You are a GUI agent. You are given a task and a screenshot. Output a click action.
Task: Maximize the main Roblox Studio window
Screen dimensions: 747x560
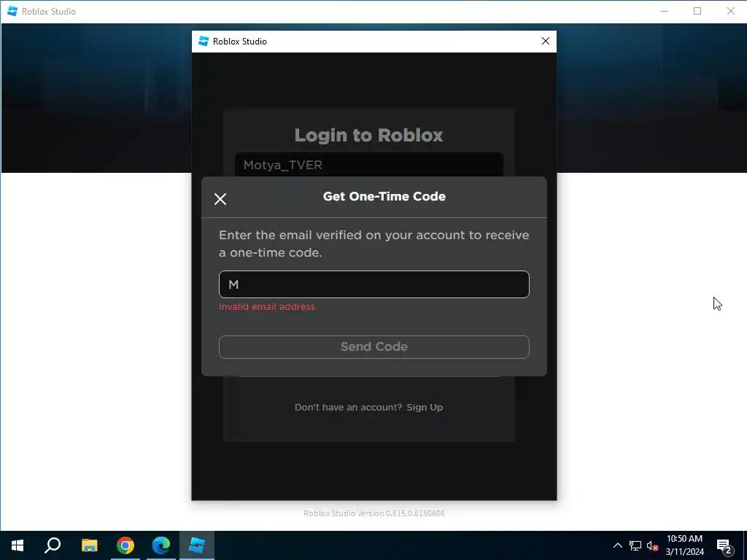tap(697, 11)
